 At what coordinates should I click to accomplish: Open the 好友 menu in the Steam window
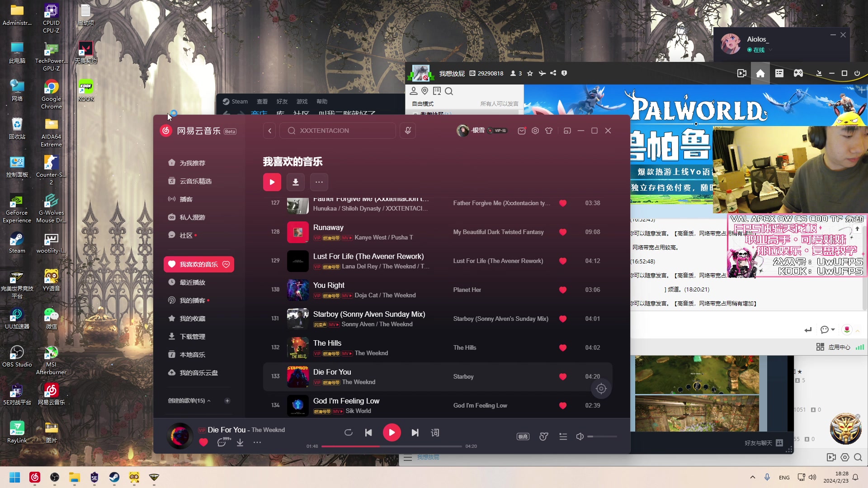pyautogui.click(x=282, y=102)
